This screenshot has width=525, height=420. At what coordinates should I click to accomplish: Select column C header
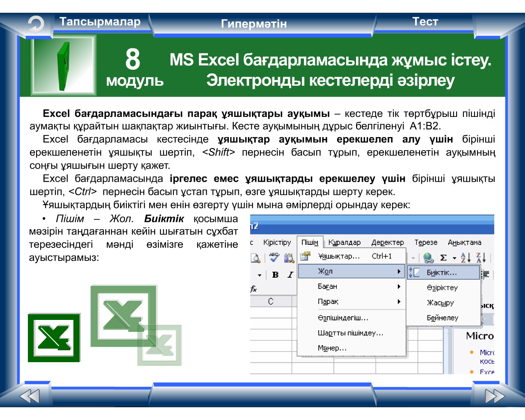pos(271,301)
